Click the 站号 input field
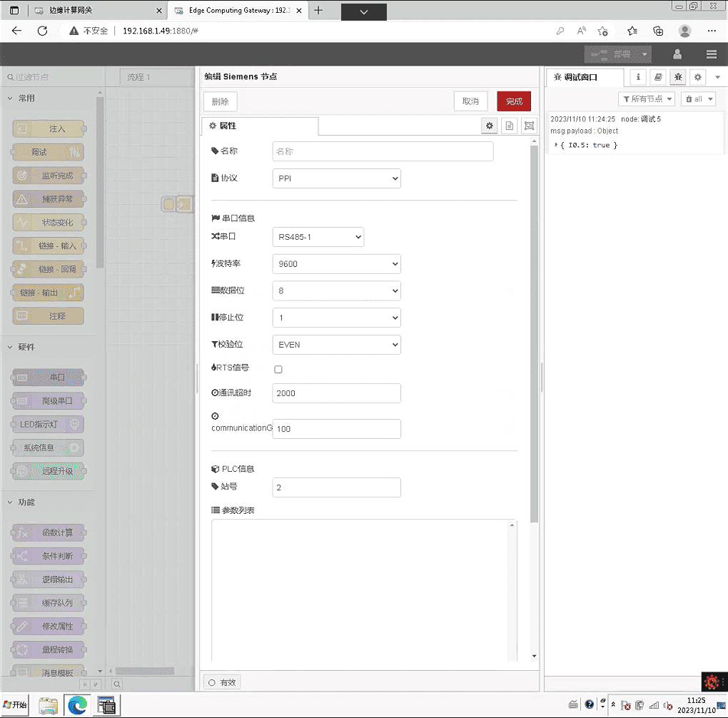Image resolution: width=728 pixels, height=718 pixels. click(x=336, y=487)
